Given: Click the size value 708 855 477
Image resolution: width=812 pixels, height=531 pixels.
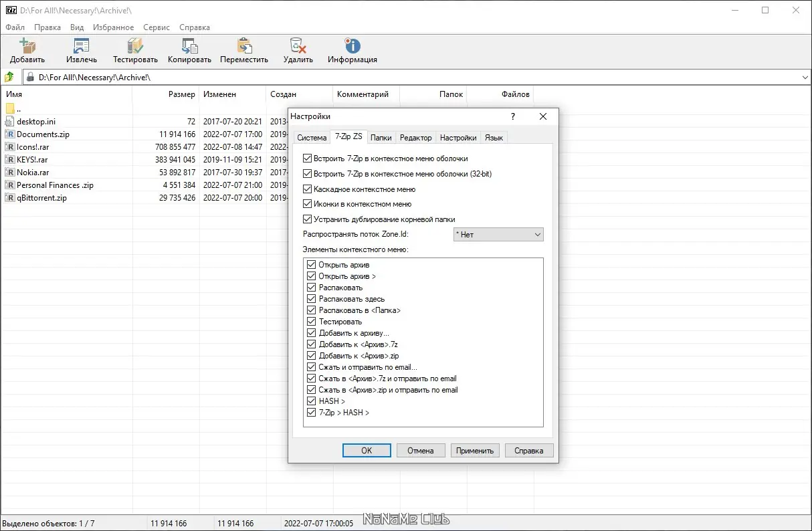Looking at the screenshot, I should (175, 147).
